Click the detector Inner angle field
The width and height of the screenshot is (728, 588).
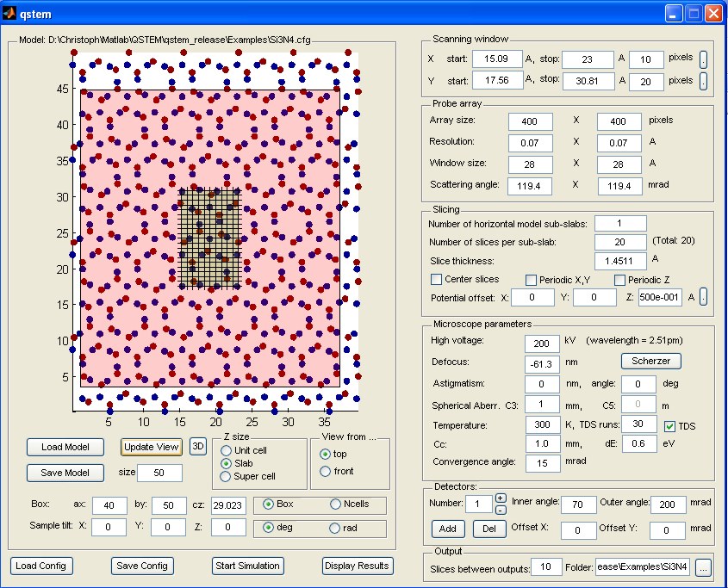578,504
